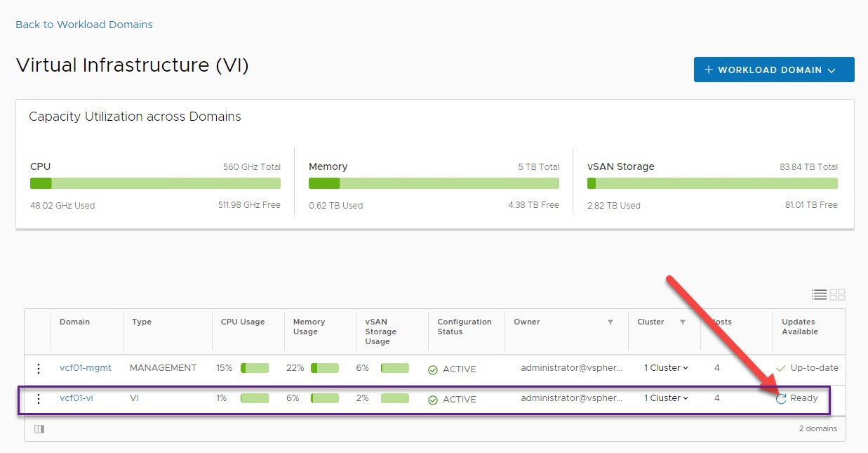
Task: Click the column picker icon in table footer
Action: [39, 429]
